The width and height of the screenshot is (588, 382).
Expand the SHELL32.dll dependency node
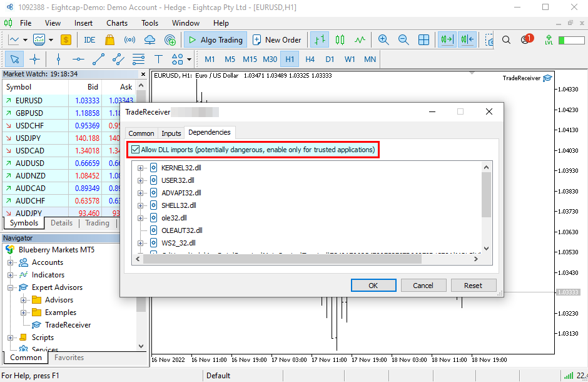point(141,205)
